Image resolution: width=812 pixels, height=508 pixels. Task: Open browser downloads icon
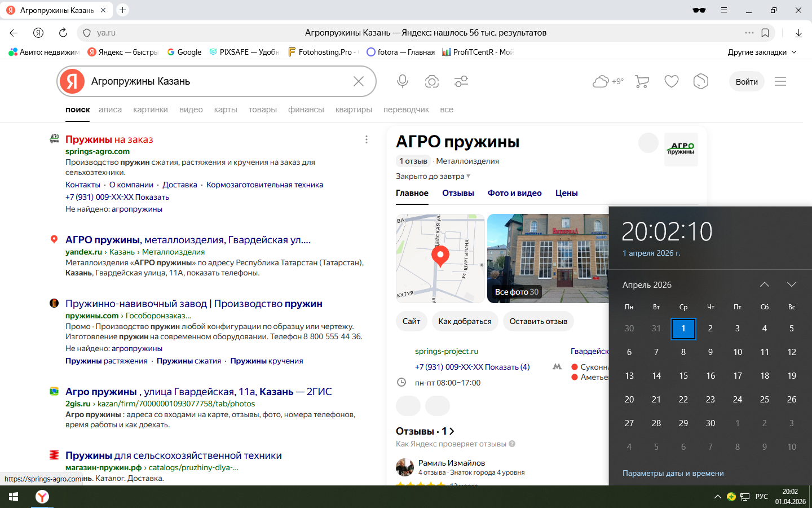(798, 33)
